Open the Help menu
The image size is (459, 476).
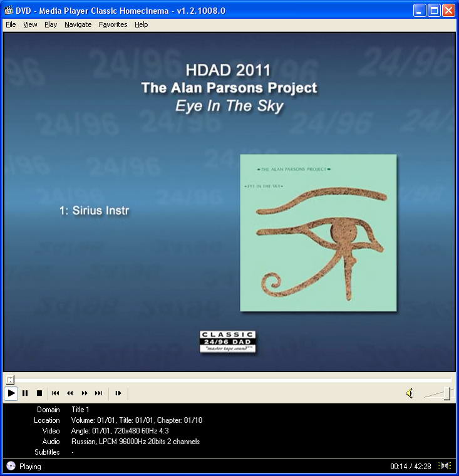141,24
